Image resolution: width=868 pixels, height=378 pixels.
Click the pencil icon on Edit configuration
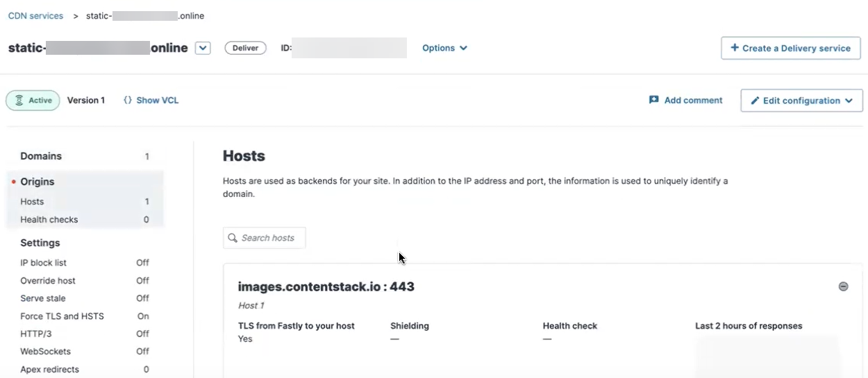click(x=755, y=101)
